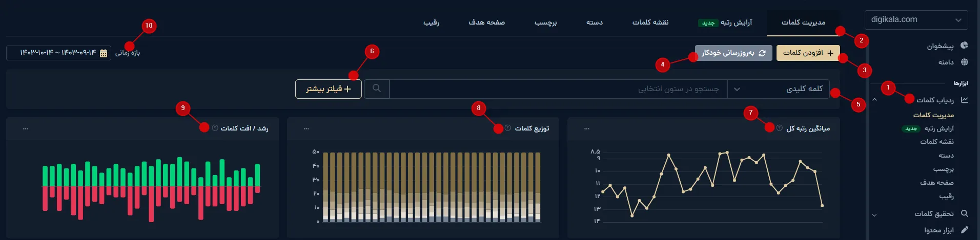Switch to the صفحه هدف tab
Image resolution: width=980 pixels, height=240 pixels.
click(487, 23)
